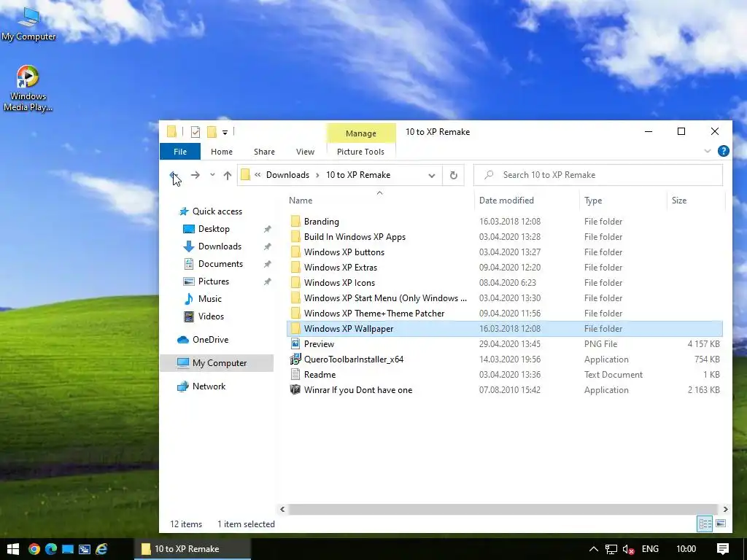
Task: Switch to the Home ribbon tab
Action: click(x=222, y=152)
